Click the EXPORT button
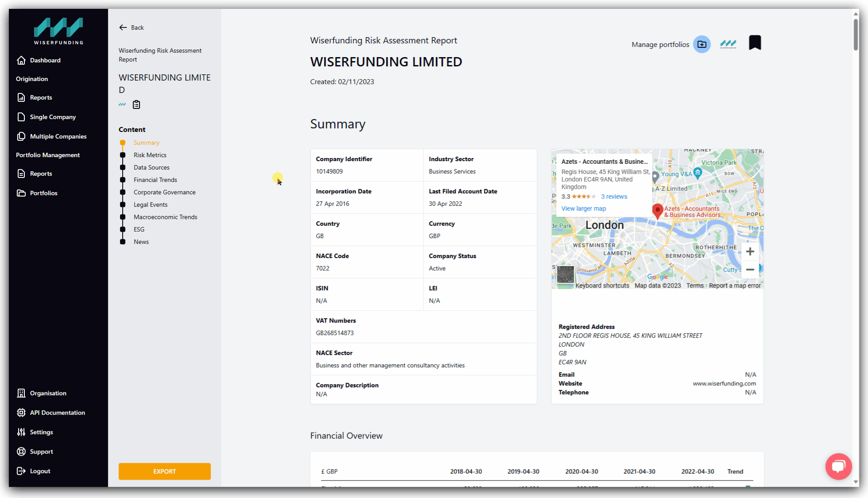 coord(164,471)
